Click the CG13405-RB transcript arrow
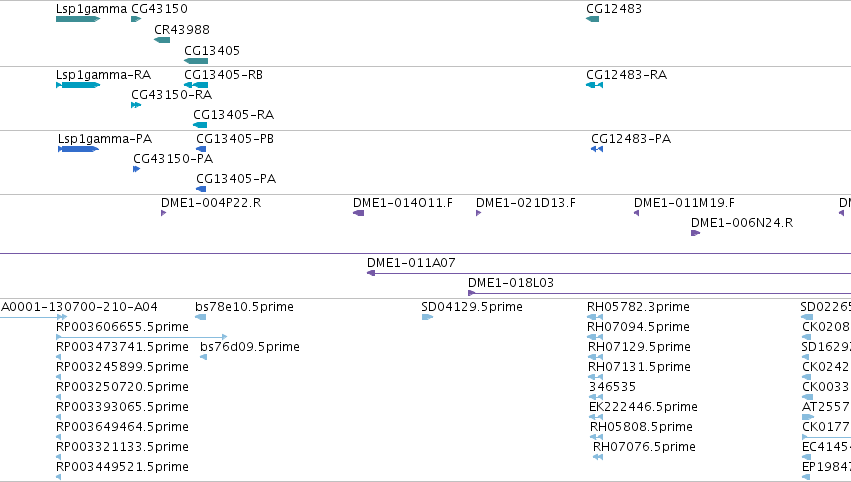Image resolution: width=851 pixels, height=482 pixels. click(x=196, y=85)
